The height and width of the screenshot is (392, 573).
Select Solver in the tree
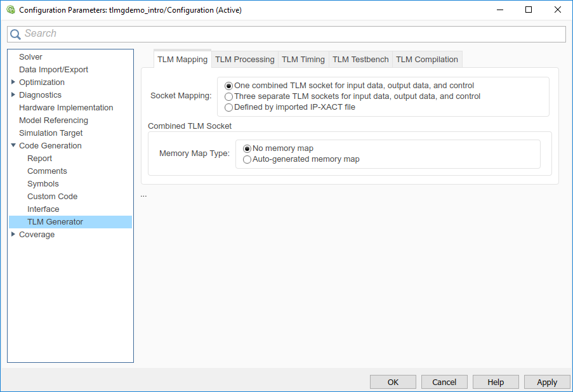(x=30, y=56)
